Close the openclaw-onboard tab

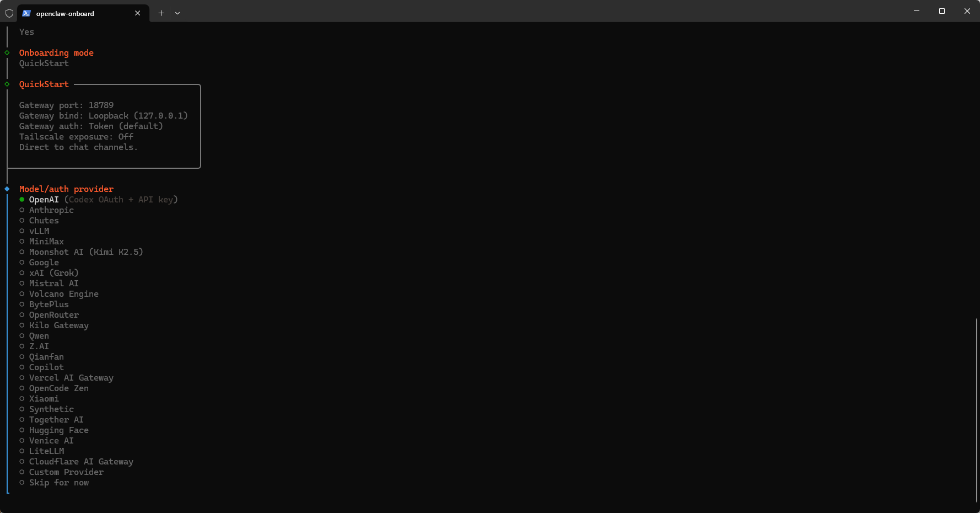(x=138, y=13)
